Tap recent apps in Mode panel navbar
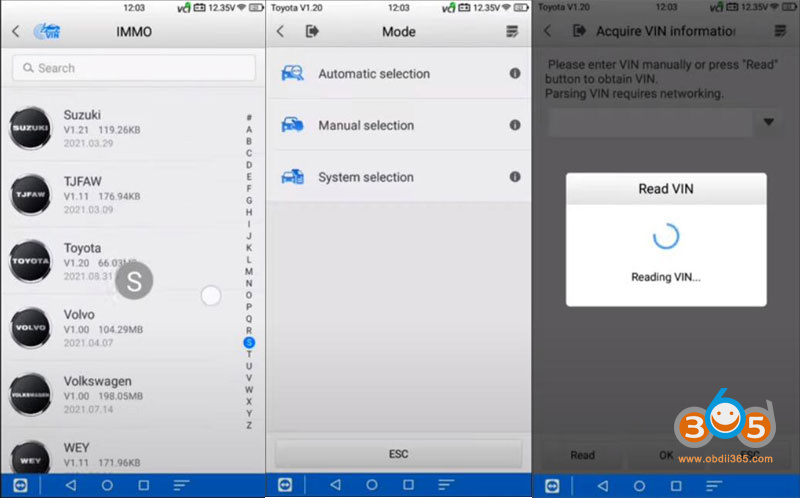 coord(409,485)
